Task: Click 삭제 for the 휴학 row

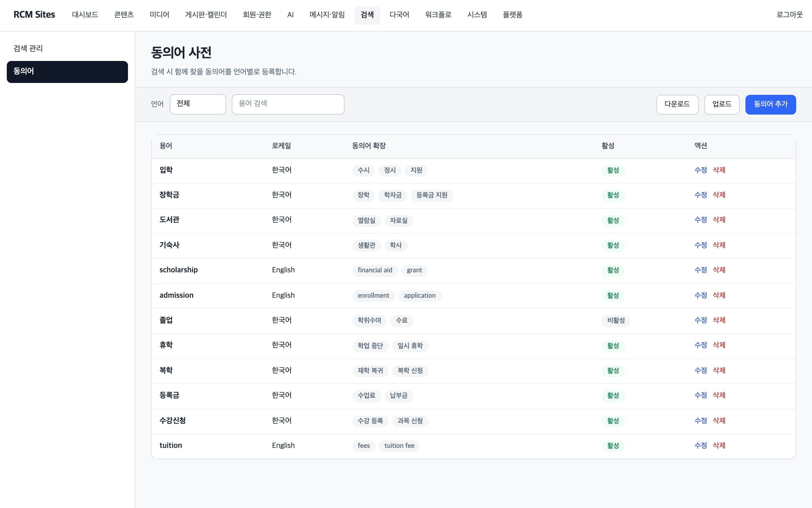Action: 719,345
